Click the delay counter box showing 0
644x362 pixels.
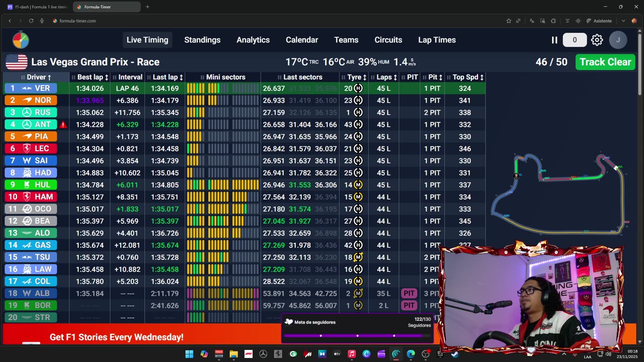coord(575,40)
